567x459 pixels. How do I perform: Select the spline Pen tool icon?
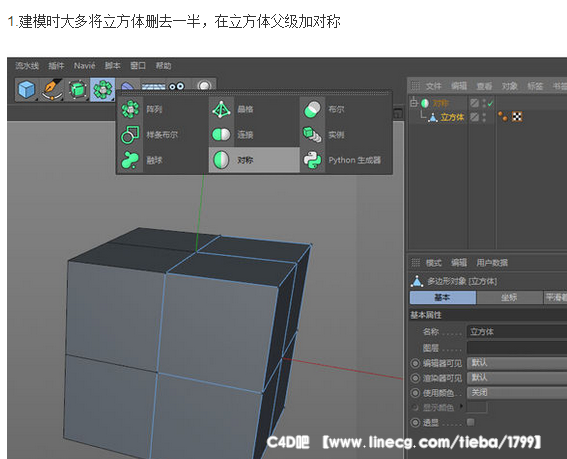52,89
